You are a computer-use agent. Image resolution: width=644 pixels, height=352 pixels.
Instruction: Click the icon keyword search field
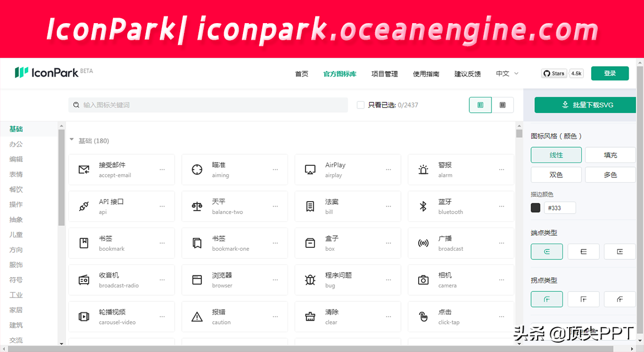208,105
